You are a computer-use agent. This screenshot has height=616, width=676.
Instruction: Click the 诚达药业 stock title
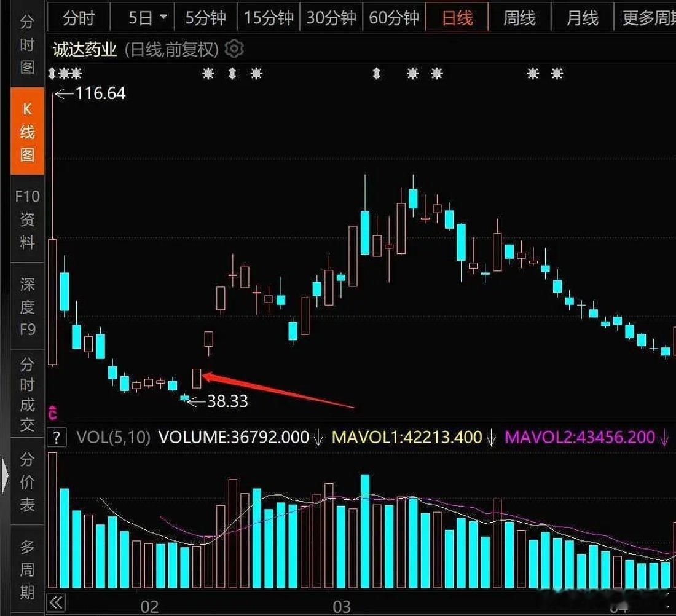point(85,49)
